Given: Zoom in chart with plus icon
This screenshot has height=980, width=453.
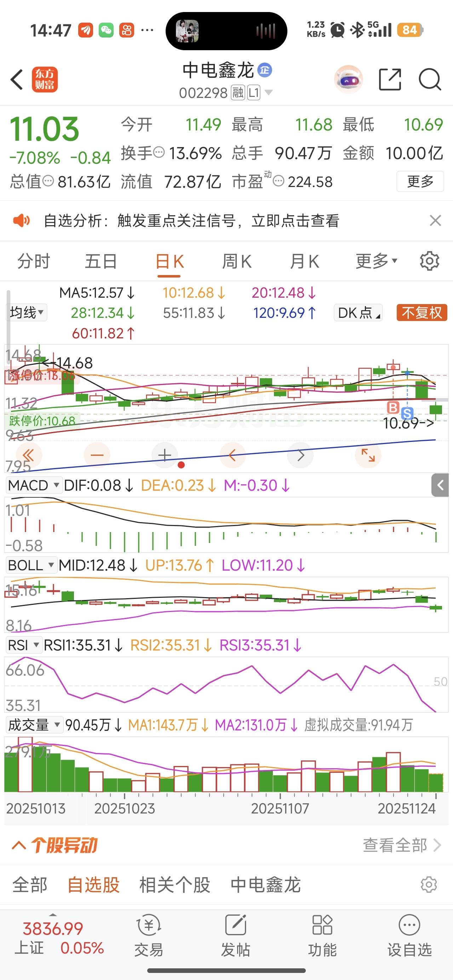Looking at the screenshot, I should pyautogui.click(x=165, y=455).
